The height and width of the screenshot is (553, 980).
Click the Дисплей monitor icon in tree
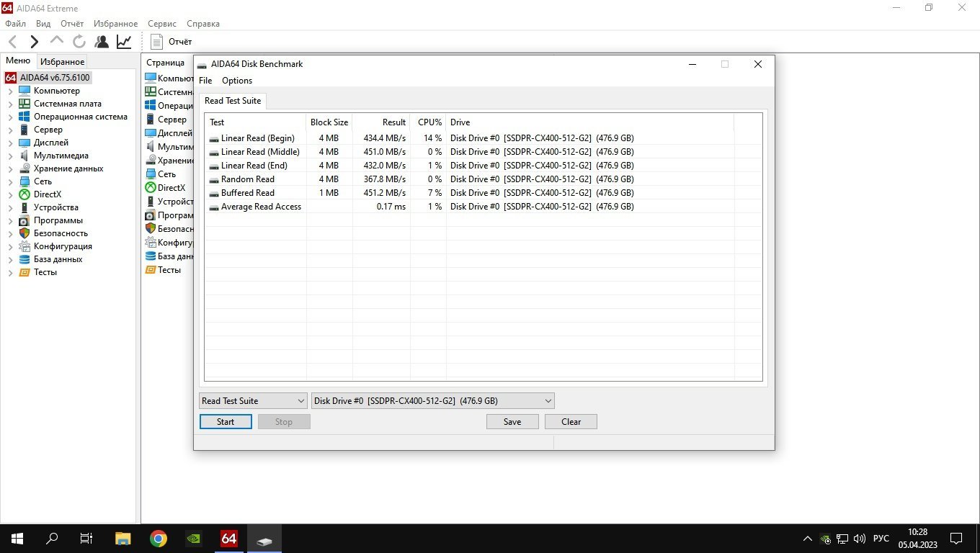tap(24, 143)
